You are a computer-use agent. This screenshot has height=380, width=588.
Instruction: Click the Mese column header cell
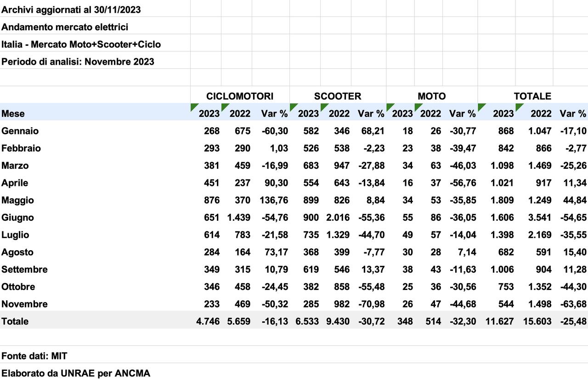13,114
